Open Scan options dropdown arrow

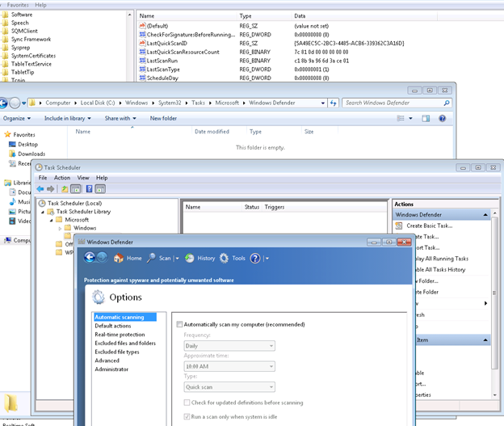click(177, 259)
